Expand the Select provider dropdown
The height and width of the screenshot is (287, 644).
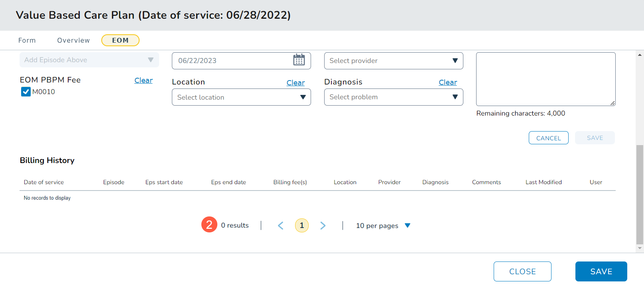pyautogui.click(x=393, y=61)
